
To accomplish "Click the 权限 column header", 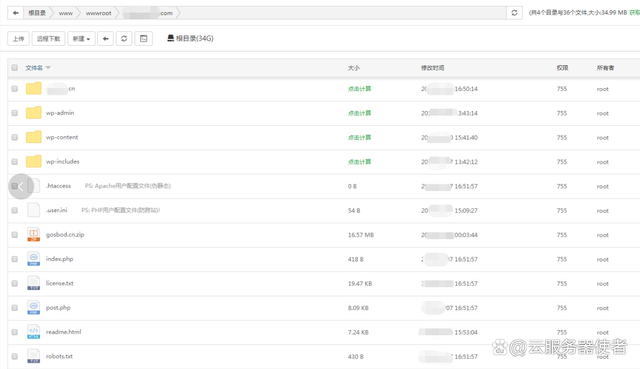I will [562, 68].
